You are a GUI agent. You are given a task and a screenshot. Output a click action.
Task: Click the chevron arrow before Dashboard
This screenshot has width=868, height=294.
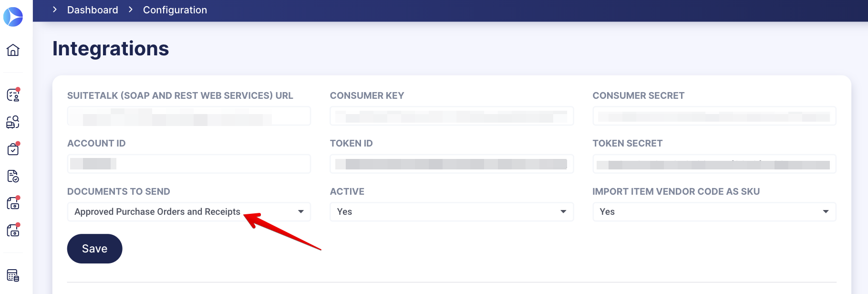point(55,10)
